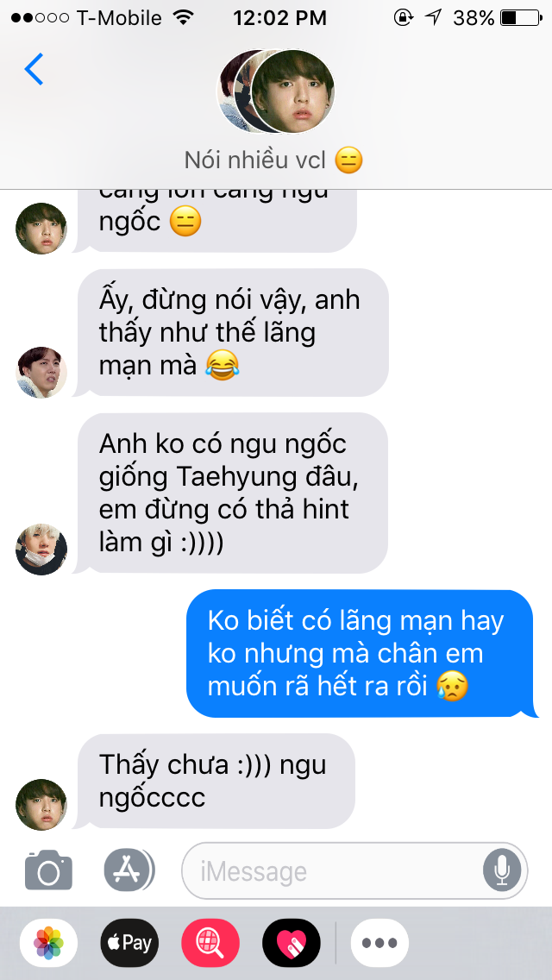552x980 pixels.
Task: Tap avatar next to 'lãng mạn mà' message
Action: click(x=41, y=373)
